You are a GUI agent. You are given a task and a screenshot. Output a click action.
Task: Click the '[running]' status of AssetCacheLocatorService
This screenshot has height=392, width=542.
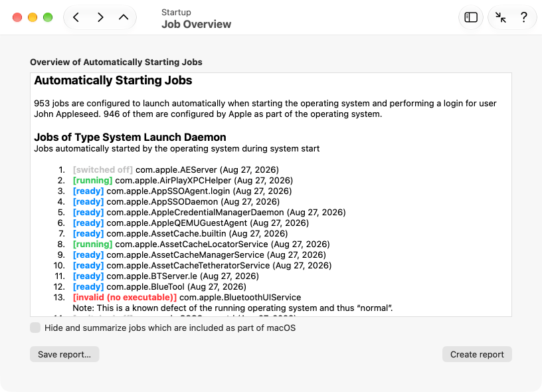[x=92, y=245]
